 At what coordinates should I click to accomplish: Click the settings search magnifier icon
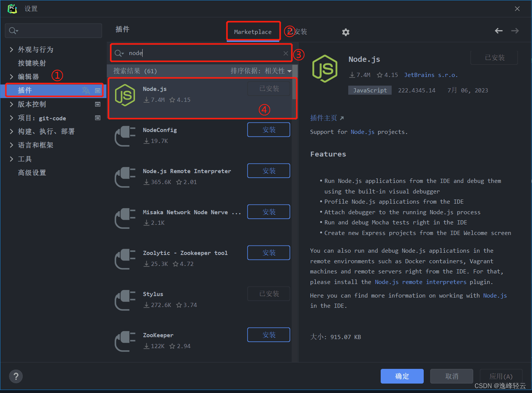(13, 31)
